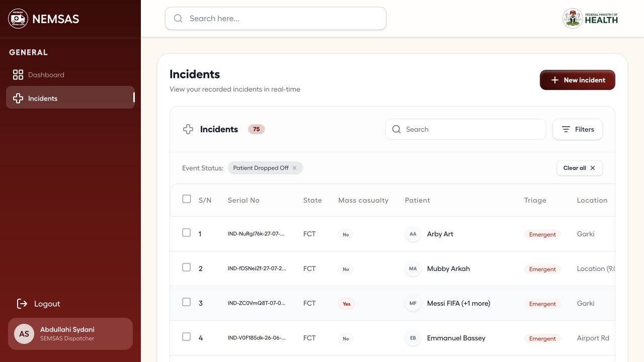Remove the Patient Dropped Off filter chip

[x=295, y=168]
